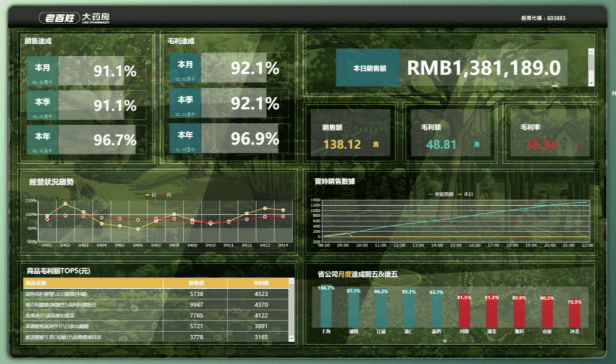Click the 96.9% yearly gross margin value
616x364 pixels.
(254, 139)
